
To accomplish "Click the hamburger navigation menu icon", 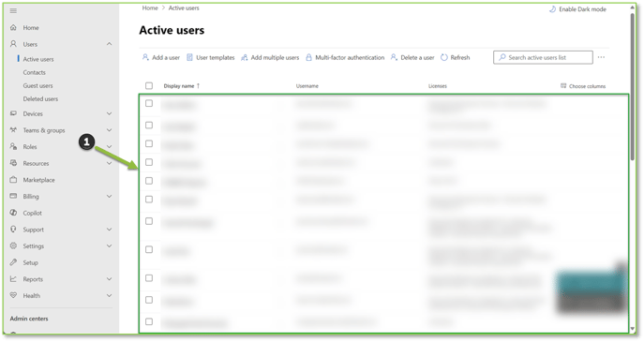I will pyautogui.click(x=13, y=10).
